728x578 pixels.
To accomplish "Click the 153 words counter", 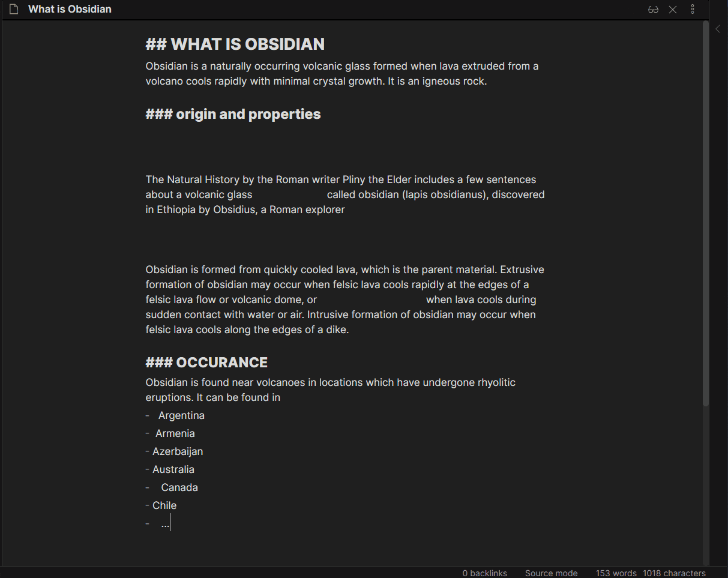I will click(616, 573).
